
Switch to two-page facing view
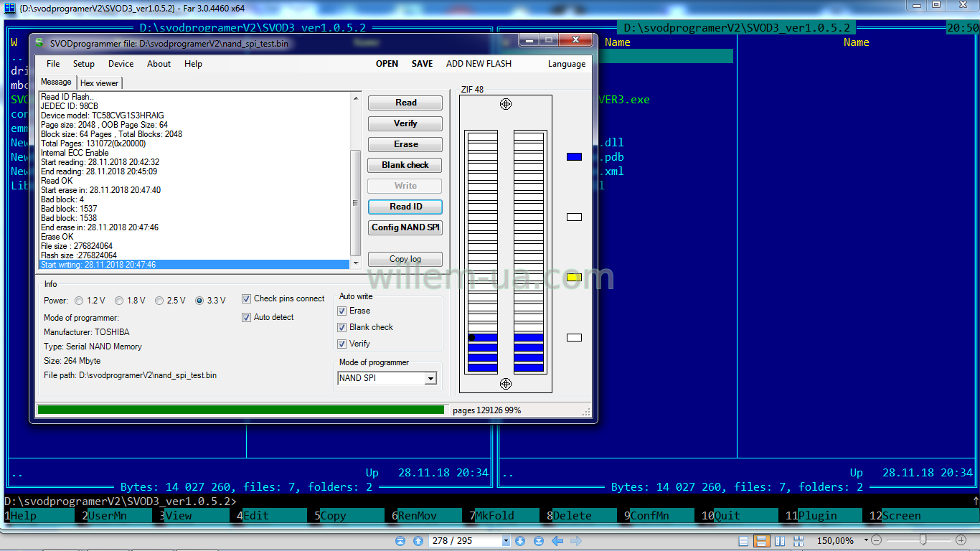pyautogui.click(x=780, y=541)
